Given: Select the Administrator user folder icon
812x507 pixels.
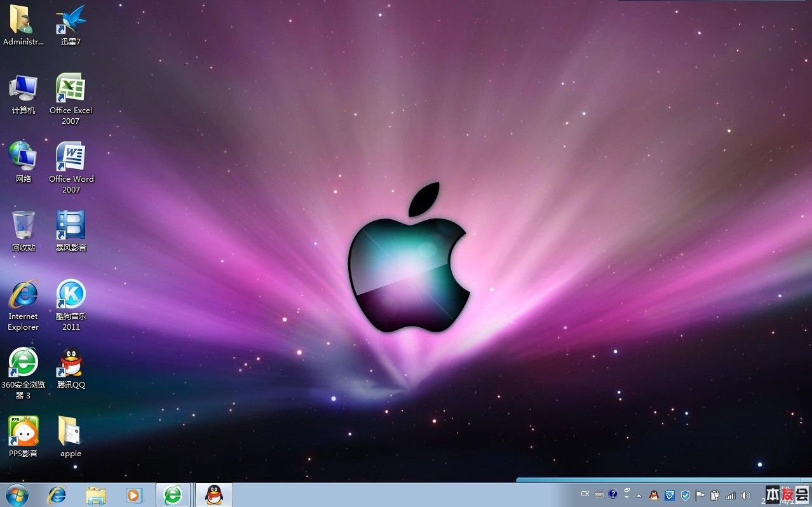Looking at the screenshot, I should [24, 20].
